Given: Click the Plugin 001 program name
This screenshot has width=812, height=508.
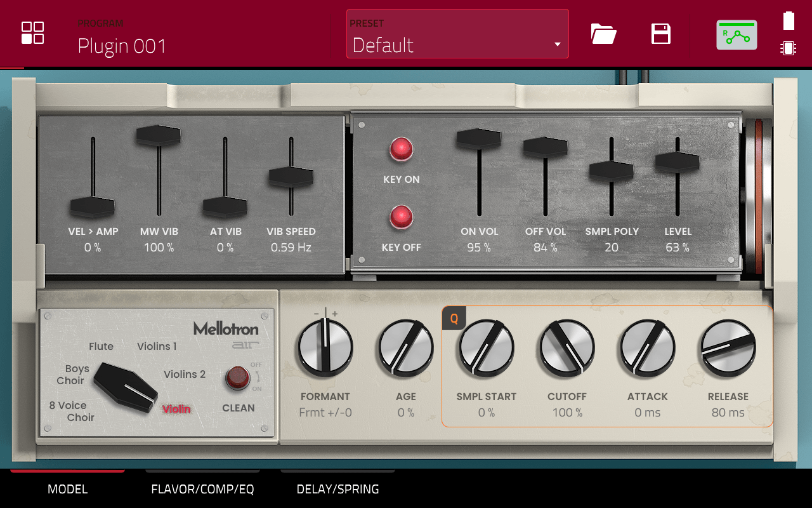Looking at the screenshot, I should pos(122,46).
